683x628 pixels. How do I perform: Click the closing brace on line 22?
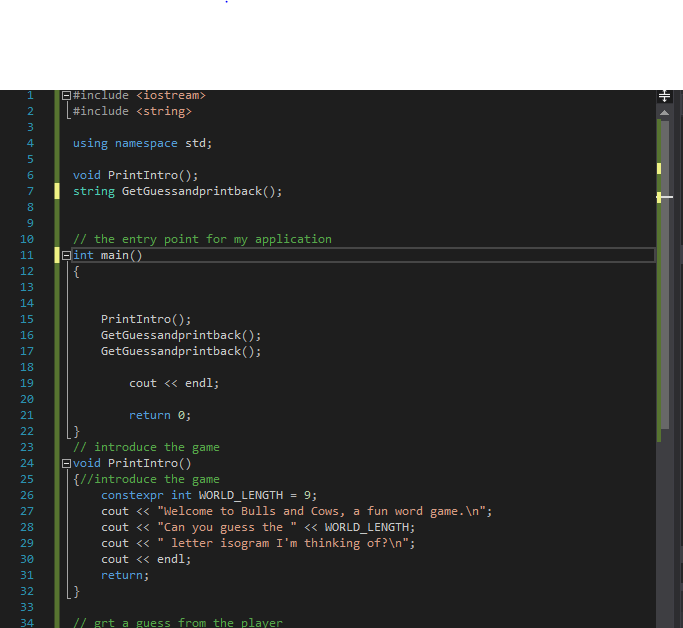pyautogui.click(x=76, y=432)
